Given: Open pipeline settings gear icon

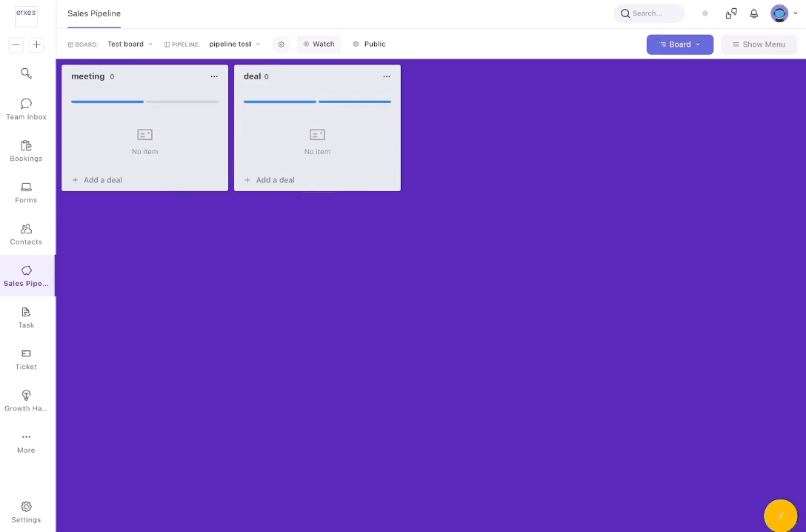Looking at the screenshot, I should 282,44.
